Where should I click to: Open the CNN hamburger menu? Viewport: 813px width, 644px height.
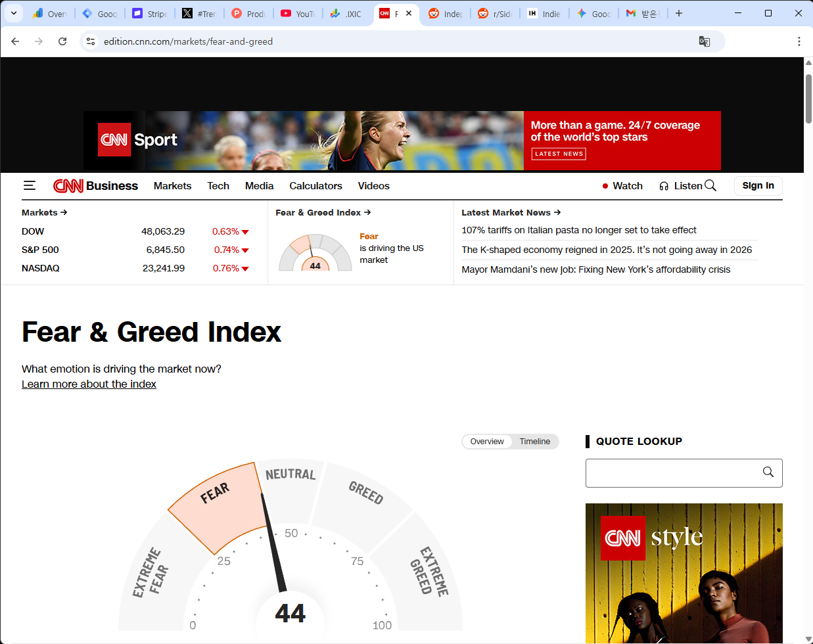click(30, 186)
